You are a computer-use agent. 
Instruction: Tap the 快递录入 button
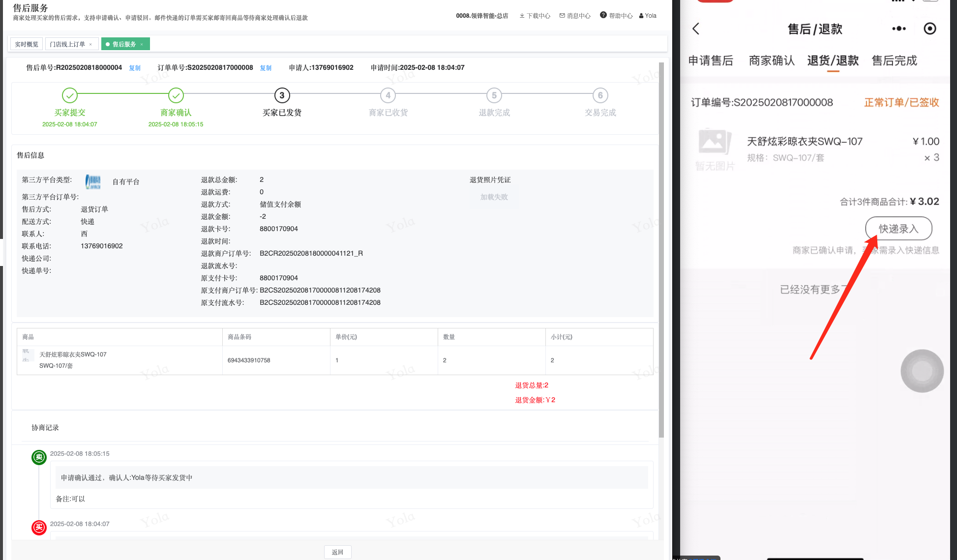pos(898,229)
